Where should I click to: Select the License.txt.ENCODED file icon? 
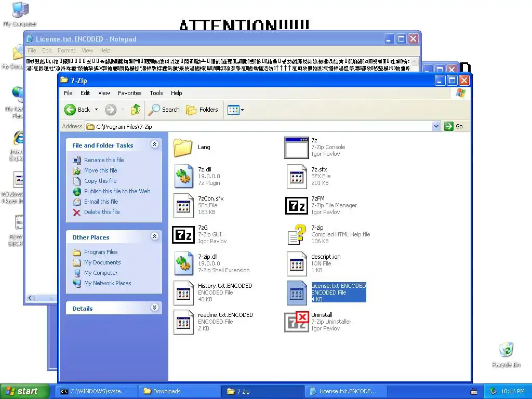point(297,292)
